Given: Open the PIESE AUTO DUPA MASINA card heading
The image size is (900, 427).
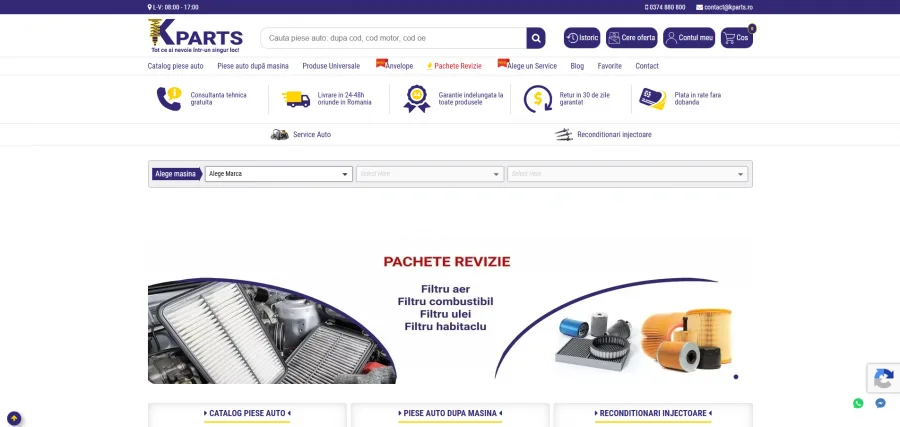Looking at the screenshot, I should coord(450,413).
